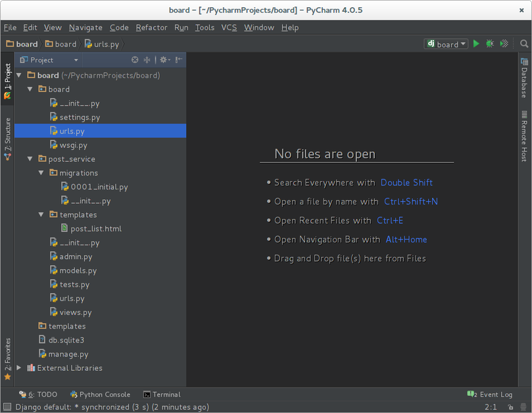Click the root board breadcrumb in navigation bar
This screenshot has width=532, height=413.
point(22,44)
